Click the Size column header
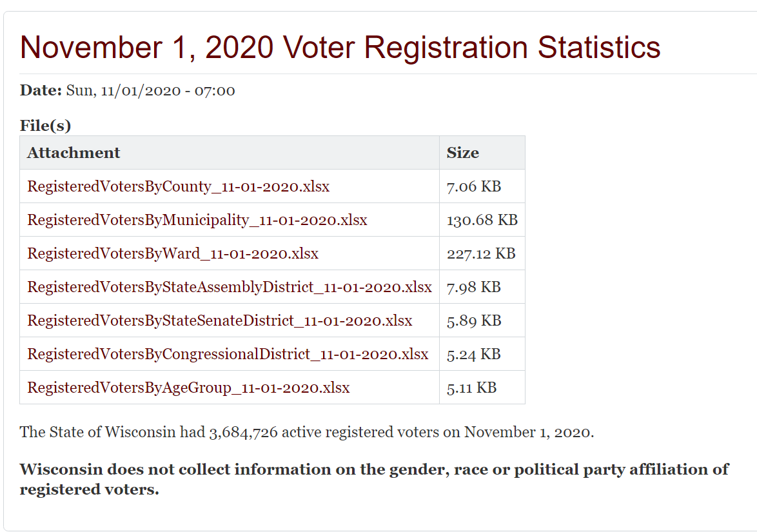The height and width of the screenshot is (532, 757). coord(462,153)
